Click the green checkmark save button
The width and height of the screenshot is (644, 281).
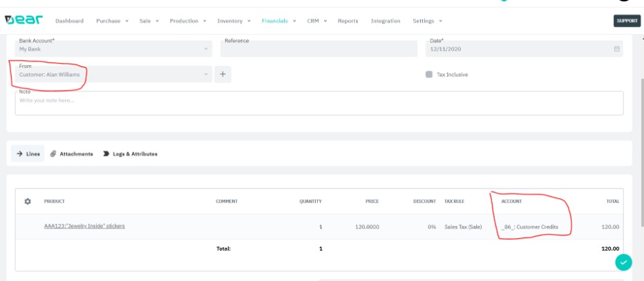click(x=623, y=262)
